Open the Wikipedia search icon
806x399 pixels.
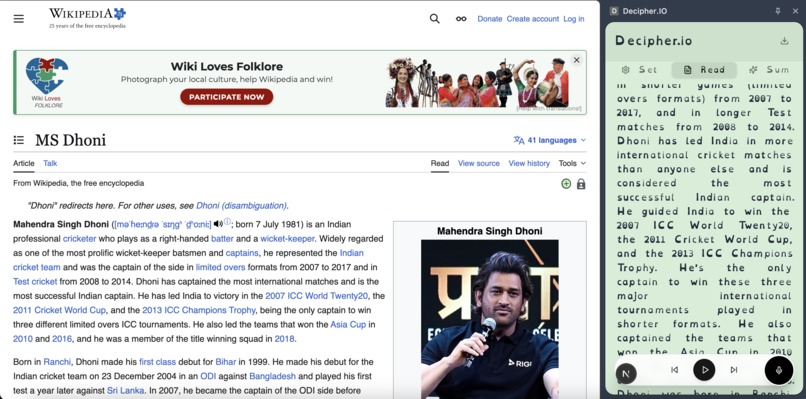pyautogui.click(x=434, y=19)
